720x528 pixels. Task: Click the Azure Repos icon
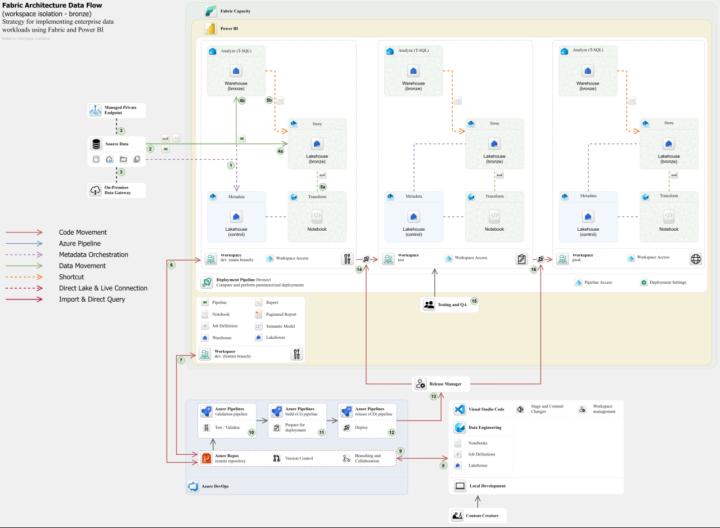click(206, 458)
